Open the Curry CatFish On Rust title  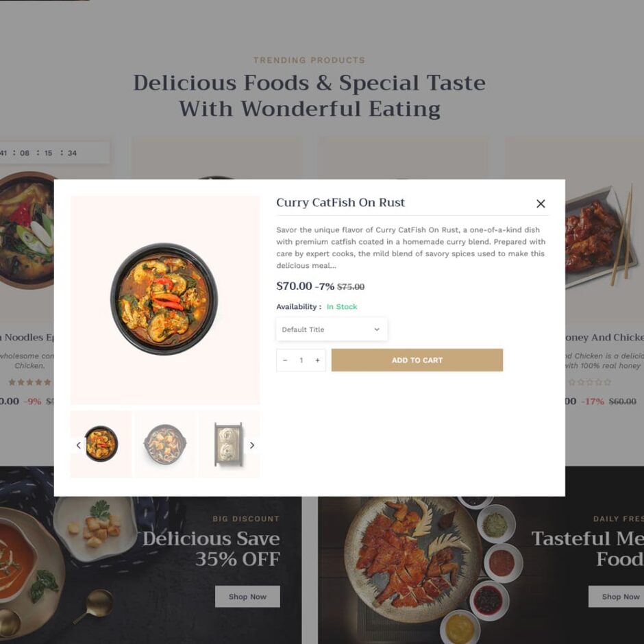coord(340,203)
